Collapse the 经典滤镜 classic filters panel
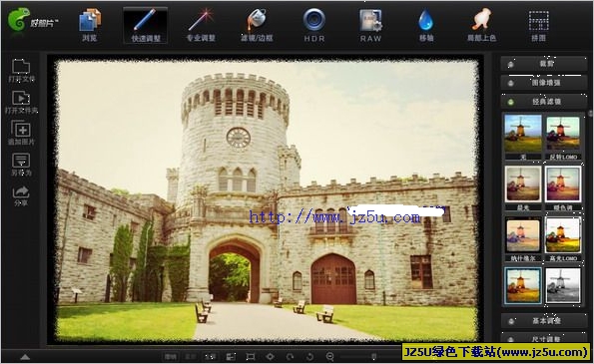 544,102
